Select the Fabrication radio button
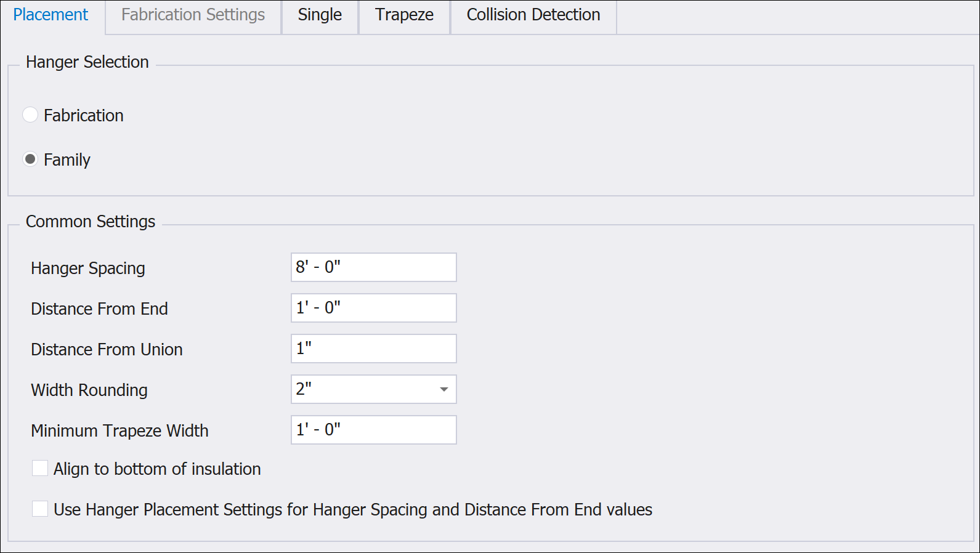The image size is (980, 553). [30, 115]
